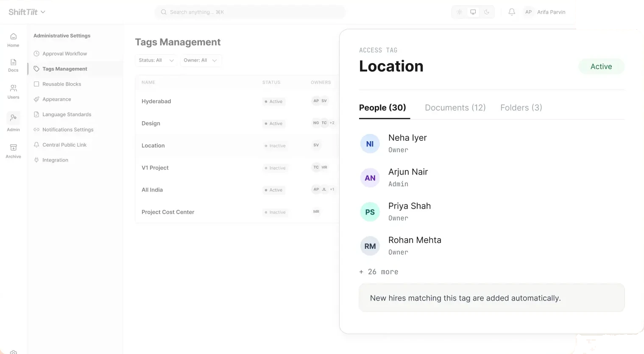Viewport: 644px width, 354px height.
Task: Open the ShiftTilt workspace dropdown
Action: tap(27, 12)
